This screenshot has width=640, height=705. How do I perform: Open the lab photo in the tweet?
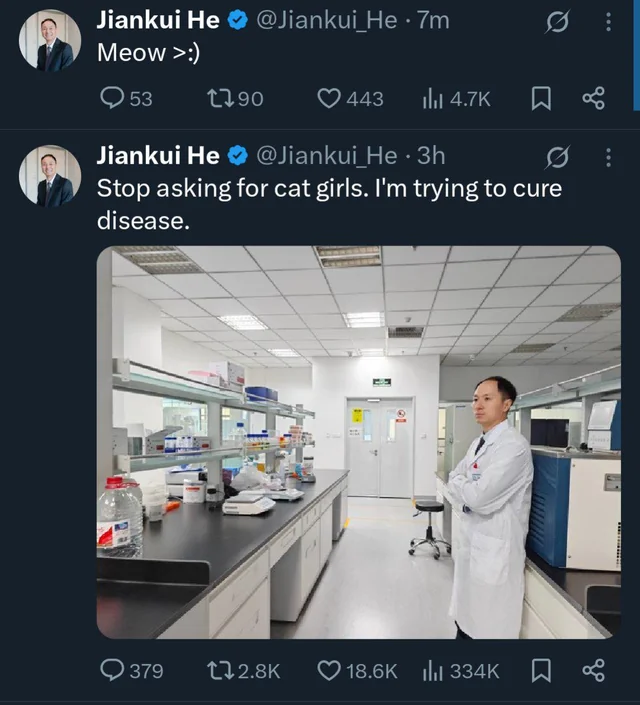358,442
